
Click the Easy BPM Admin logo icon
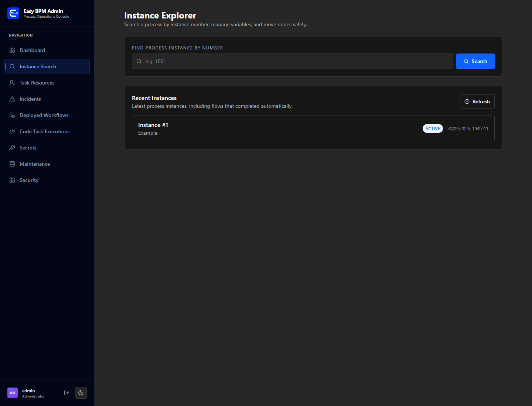point(13,13)
